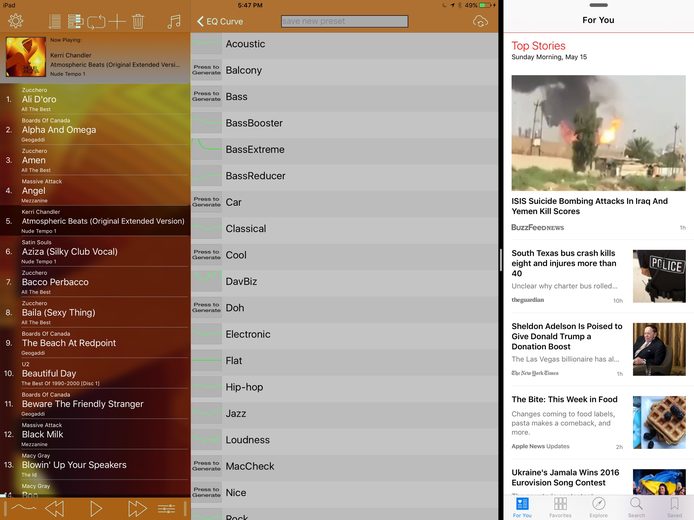Open the Search tab in News

point(636,507)
